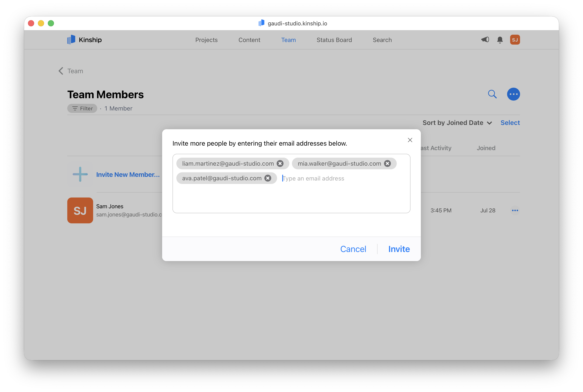
Task: Navigate back using the Team chevron
Action: click(x=61, y=71)
